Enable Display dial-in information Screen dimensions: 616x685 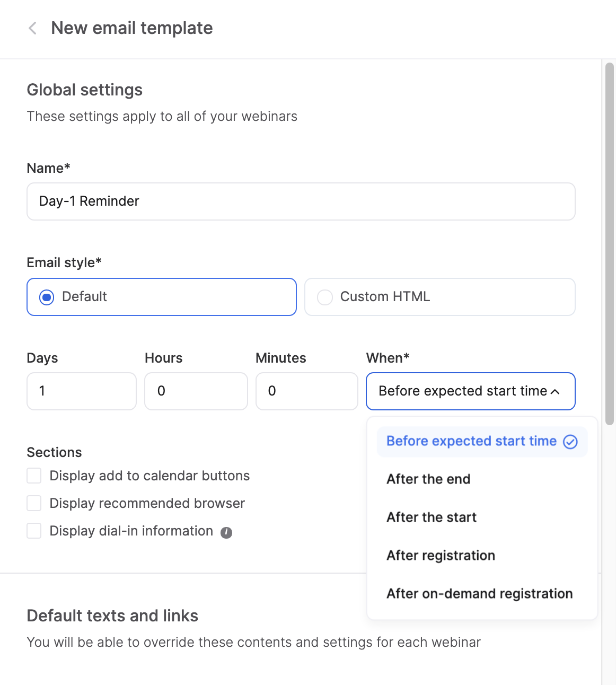tap(34, 531)
